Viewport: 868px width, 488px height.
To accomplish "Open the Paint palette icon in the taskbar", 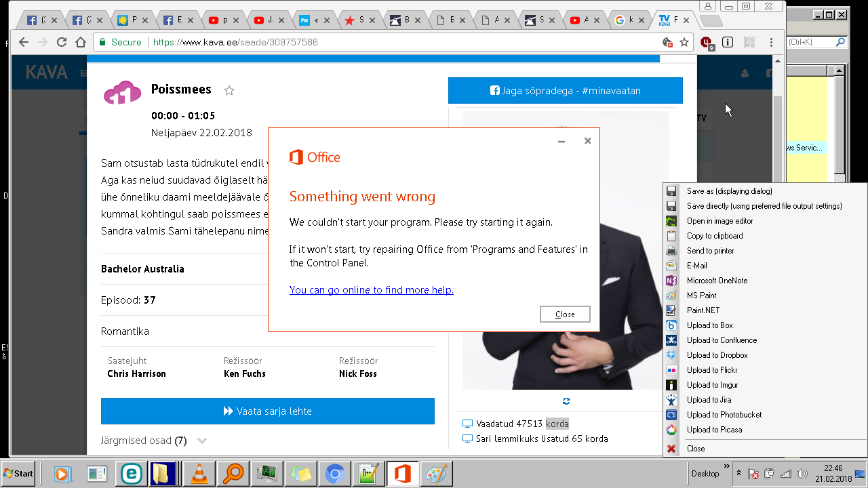I will 437,474.
